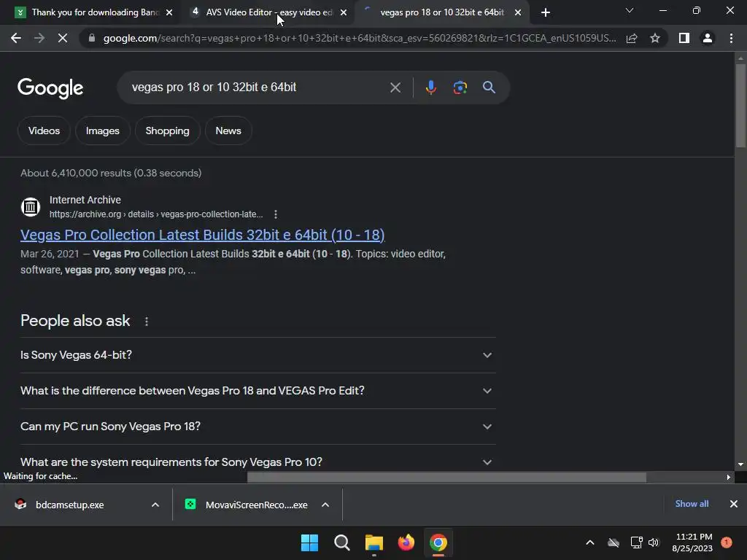Clear the Google search query
The image size is (747, 560).
(x=395, y=87)
